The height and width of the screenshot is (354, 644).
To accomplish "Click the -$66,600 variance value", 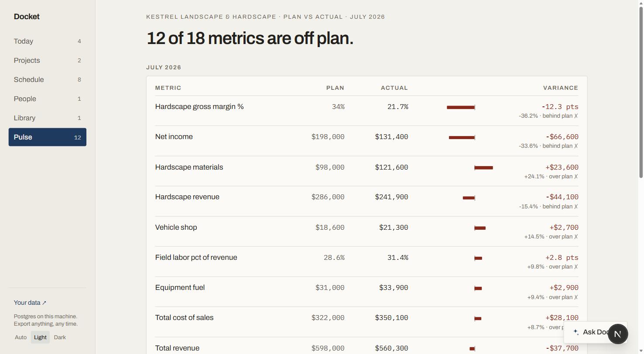I will [562, 137].
